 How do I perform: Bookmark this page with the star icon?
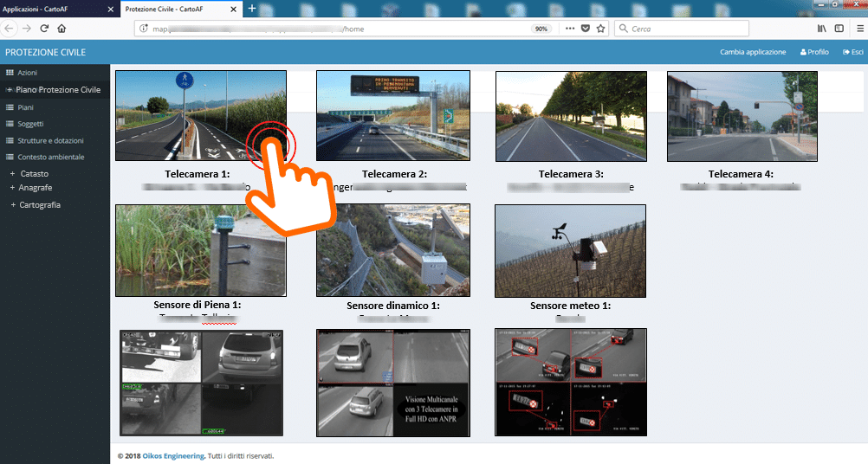600,29
